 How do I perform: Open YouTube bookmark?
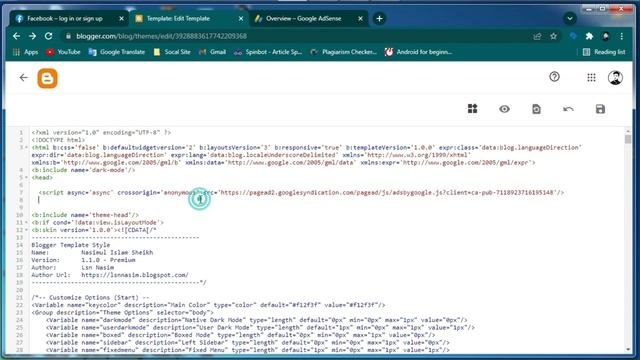pyautogui.click(x=63, y=52)
